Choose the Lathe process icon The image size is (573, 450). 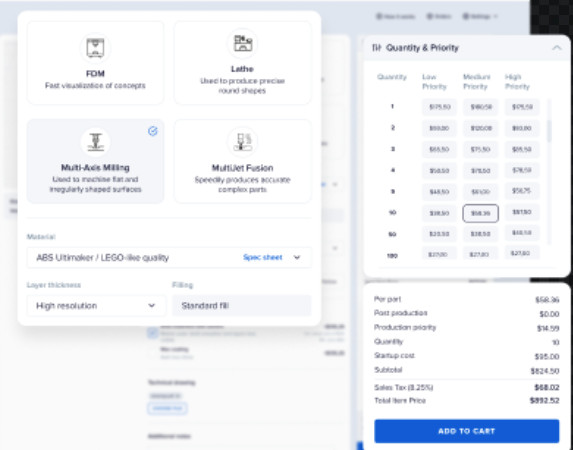click(x=243, y=44)
